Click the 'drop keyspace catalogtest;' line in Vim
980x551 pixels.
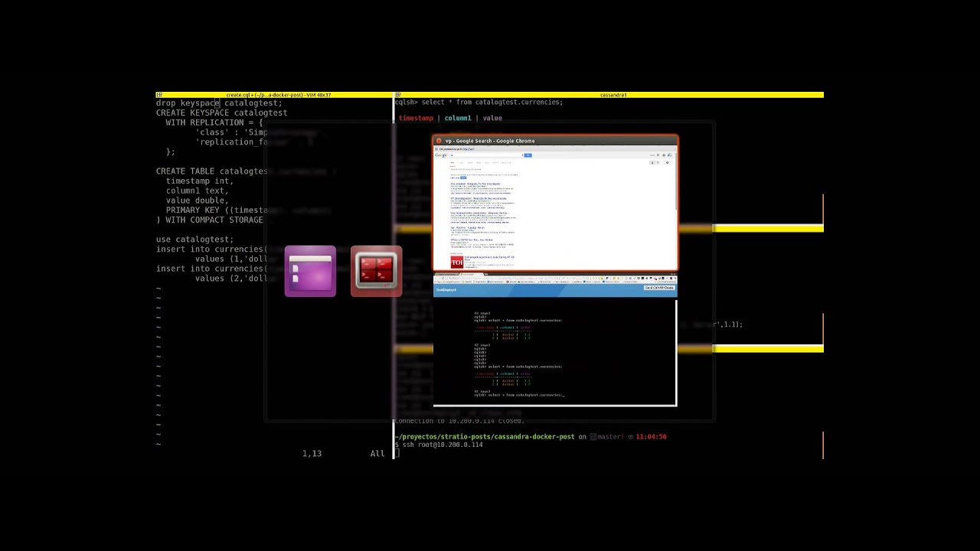[x=219, y=103]
